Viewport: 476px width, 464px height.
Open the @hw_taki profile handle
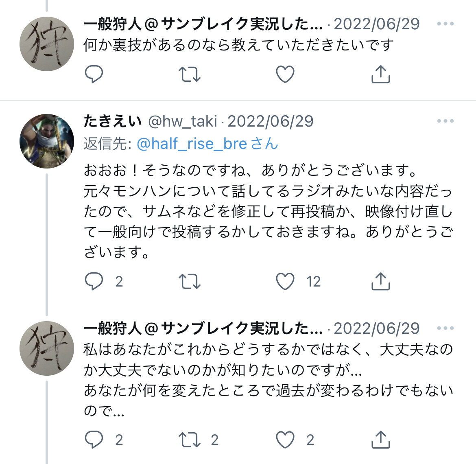pos(182,121)
